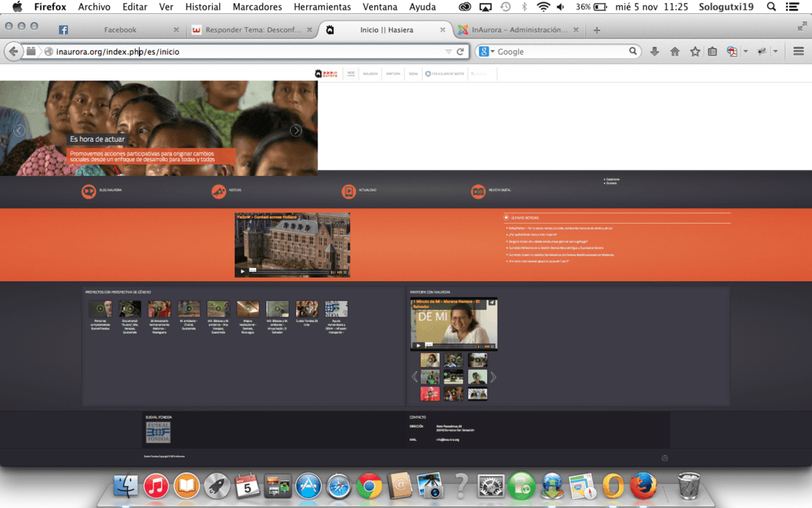Open the Archivo menu
Viewport: 812px width, 508px height.
94,7
